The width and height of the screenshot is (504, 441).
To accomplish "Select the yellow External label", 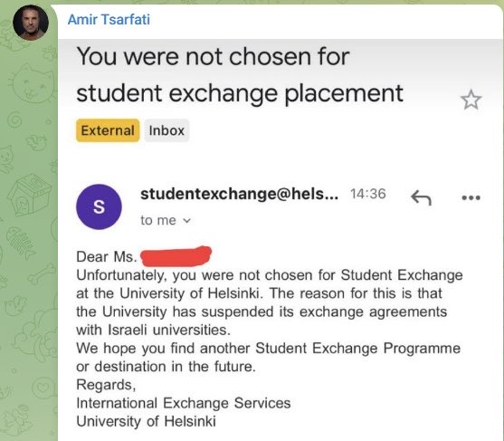I will (x=108, y=130).
